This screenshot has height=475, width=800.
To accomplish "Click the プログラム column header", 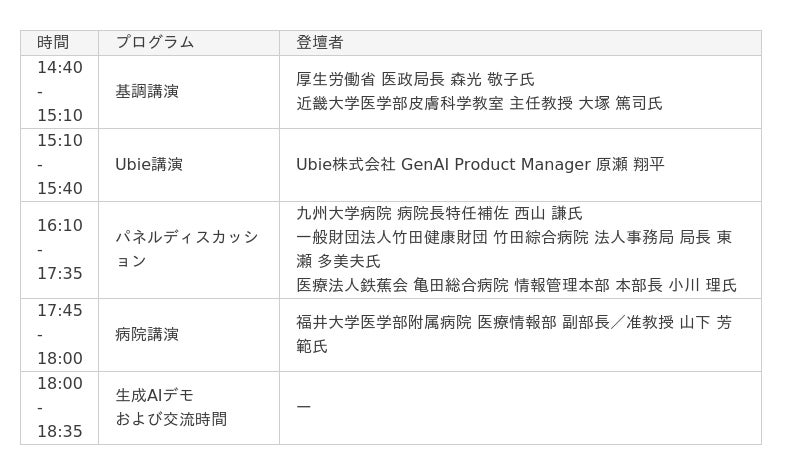I will click(x=189, y=43).
